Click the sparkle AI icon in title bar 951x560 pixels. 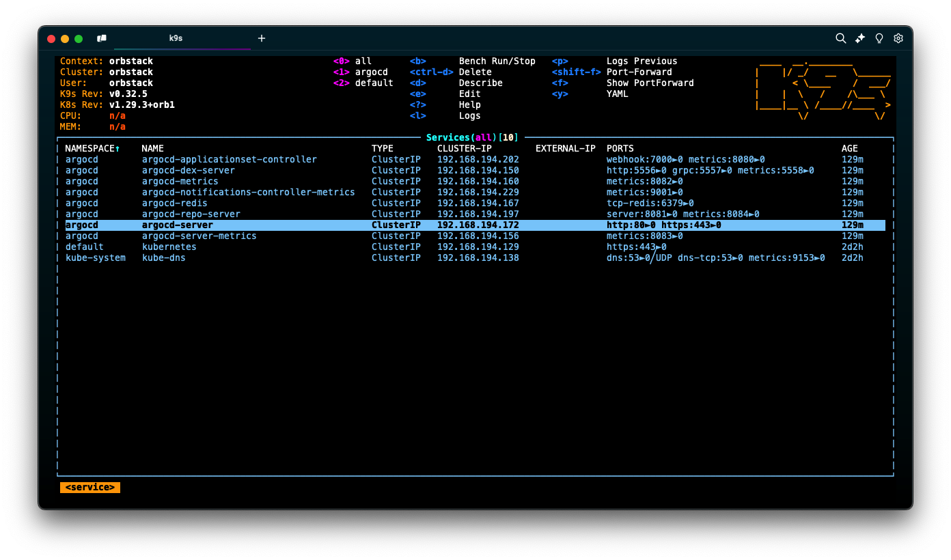860,38
